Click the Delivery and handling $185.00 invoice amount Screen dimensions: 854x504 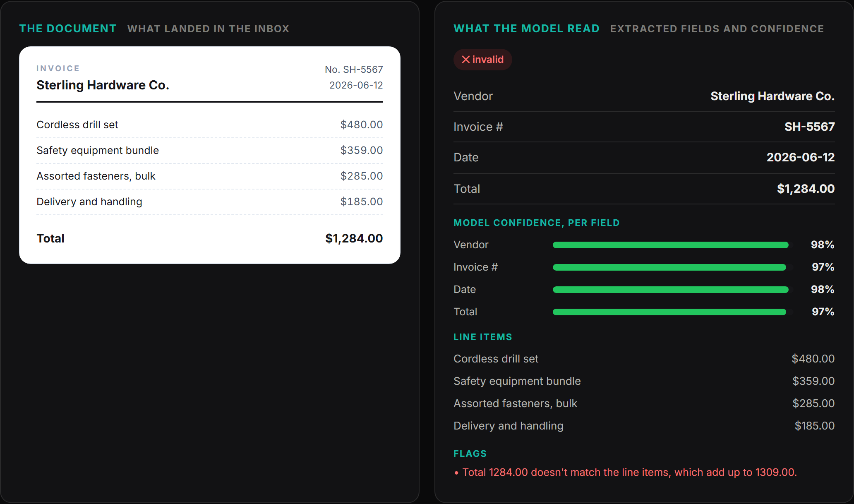362,202
